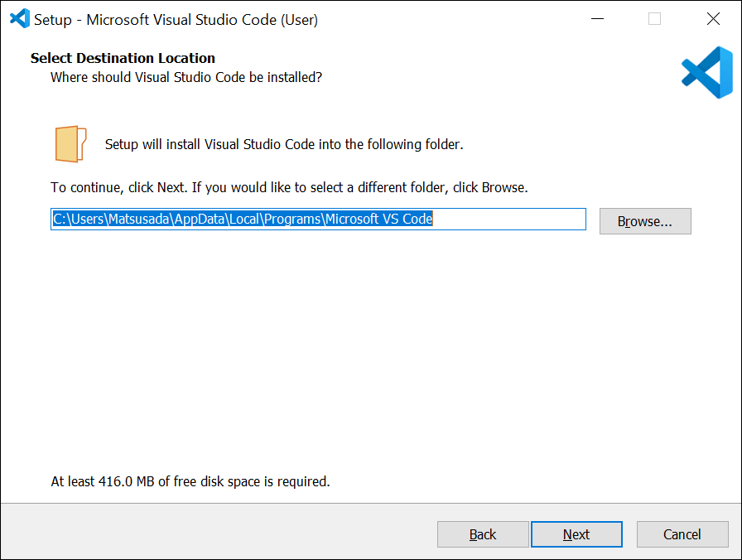Maximize the Setup window
The image size is (742, 560).
[655, 18]
